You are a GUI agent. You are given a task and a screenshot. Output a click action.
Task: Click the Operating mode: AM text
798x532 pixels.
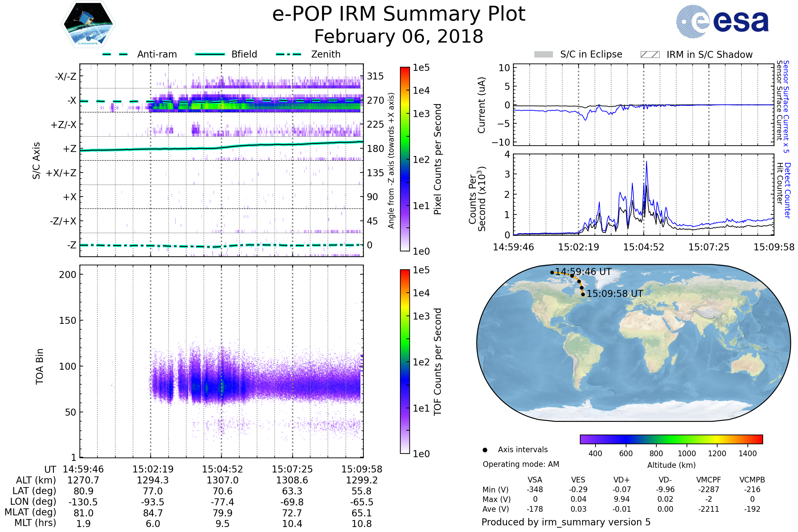tap(521, 464)
